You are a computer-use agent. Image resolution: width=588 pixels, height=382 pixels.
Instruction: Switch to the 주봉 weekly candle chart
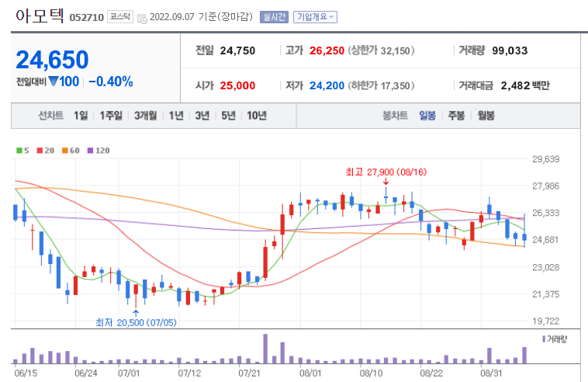456,116
